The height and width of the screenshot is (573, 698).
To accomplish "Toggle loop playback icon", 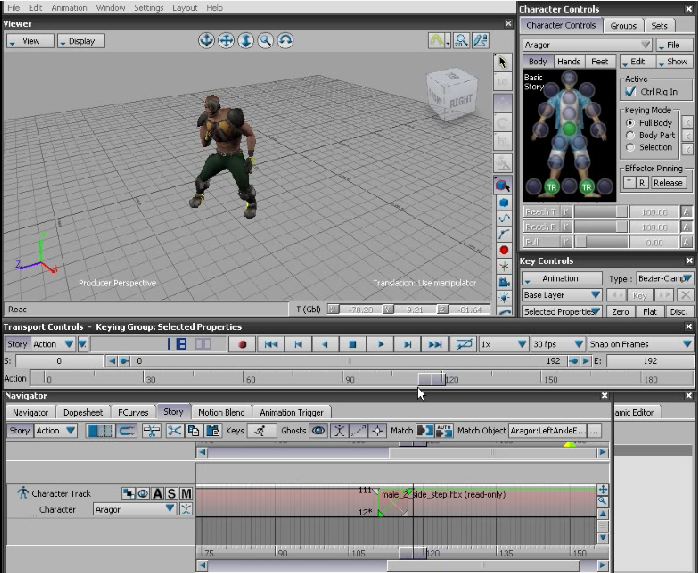I will click(x=463, y=345).
